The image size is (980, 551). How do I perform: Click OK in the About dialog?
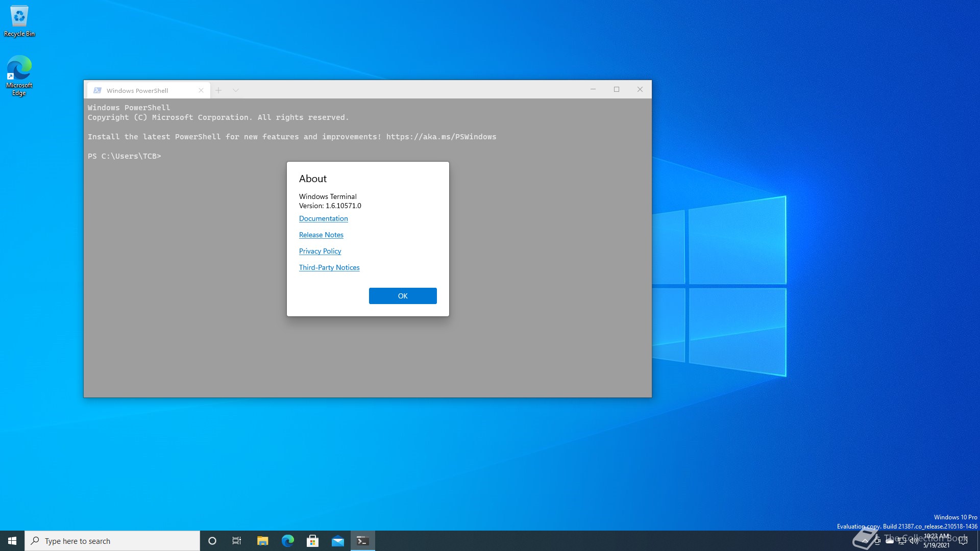tap(403, 296)
